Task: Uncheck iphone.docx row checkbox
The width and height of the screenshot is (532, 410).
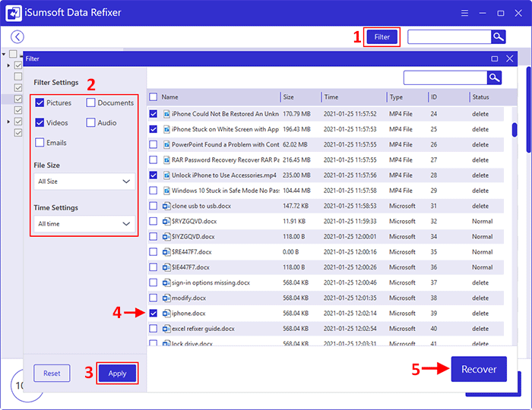Action: (x=154, y=314)
